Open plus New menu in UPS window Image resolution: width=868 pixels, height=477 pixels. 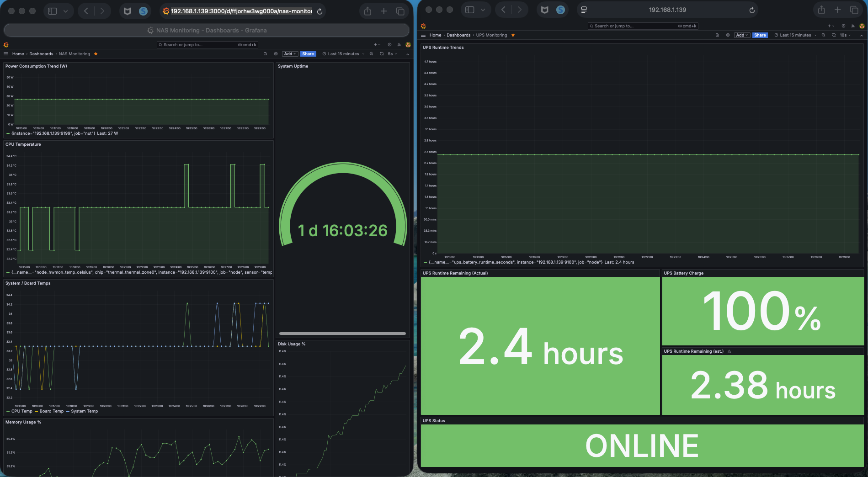[831, 26]
